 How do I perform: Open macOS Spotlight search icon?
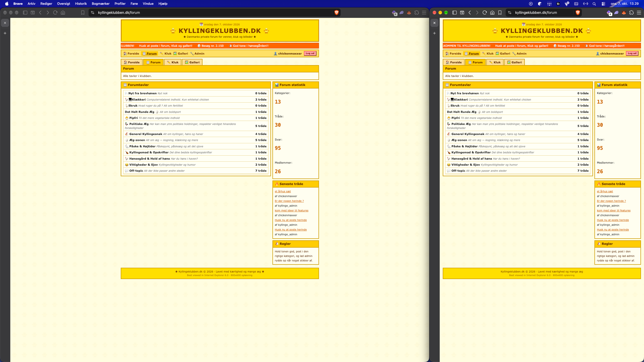594,4
